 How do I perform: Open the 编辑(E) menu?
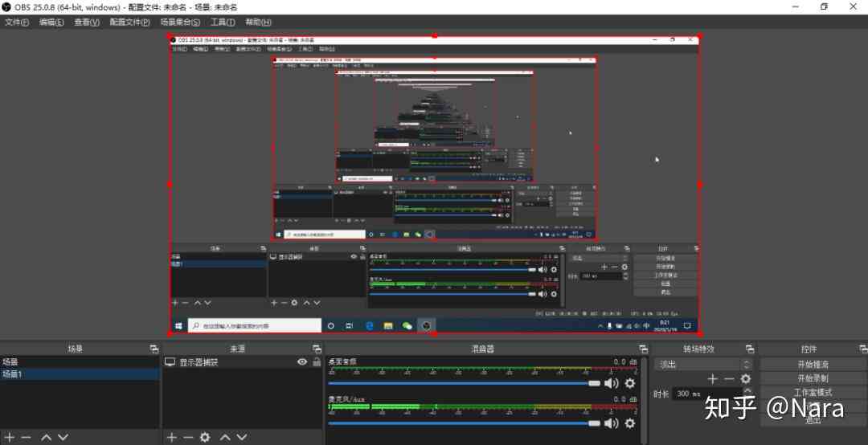[x=51, y=22]
